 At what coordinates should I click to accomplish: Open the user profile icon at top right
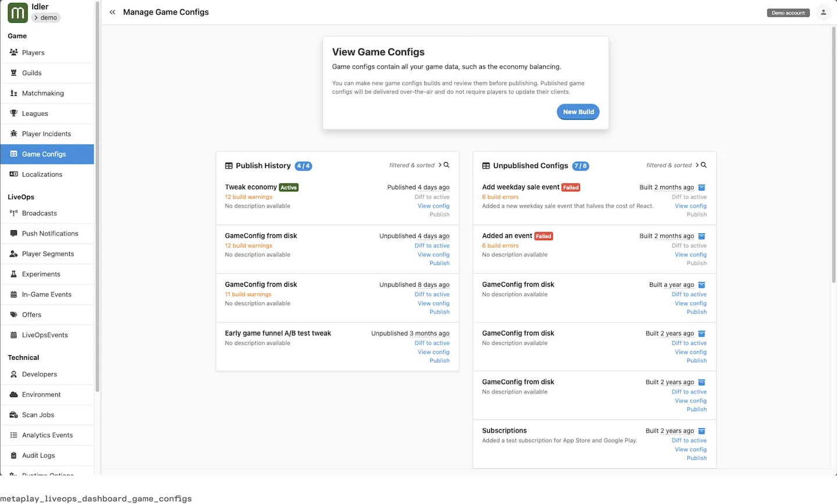pos(824,12)
